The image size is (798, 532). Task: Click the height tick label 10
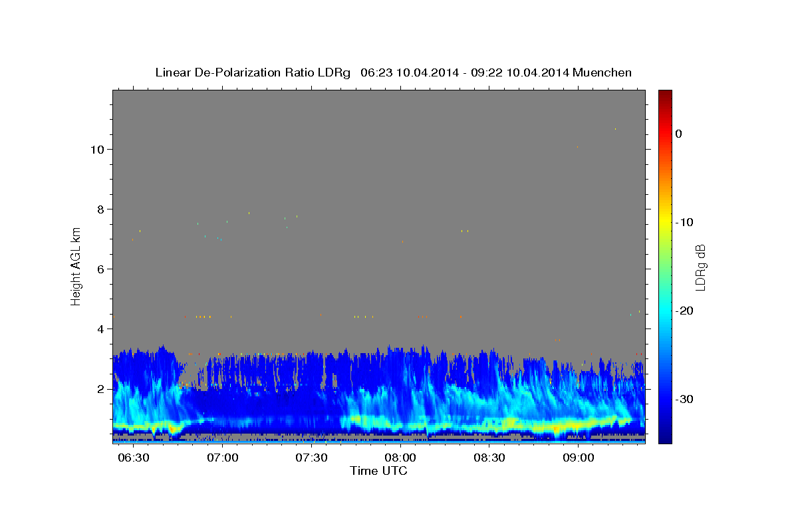[98, 150]
